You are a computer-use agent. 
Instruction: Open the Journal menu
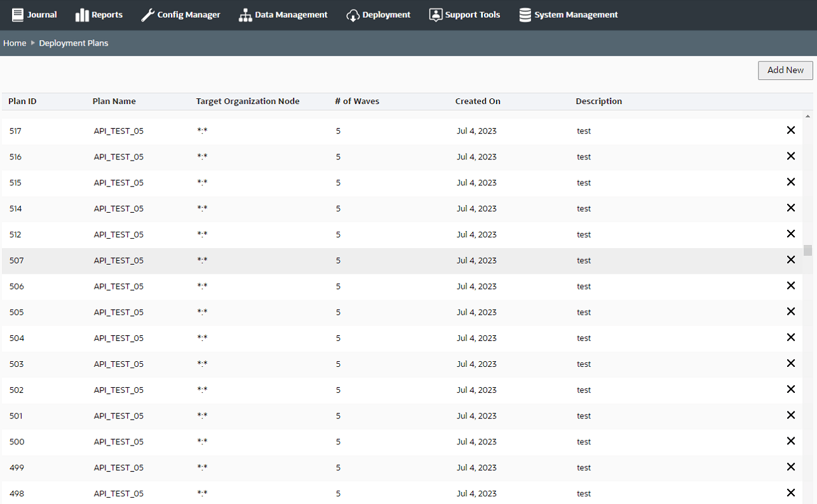(34, 15)
